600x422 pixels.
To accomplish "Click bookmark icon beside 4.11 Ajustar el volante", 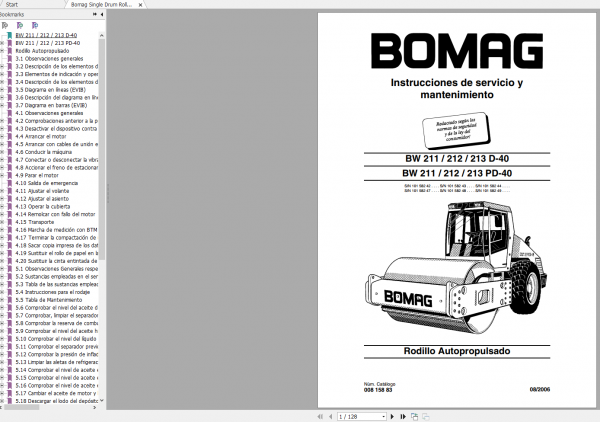I will pyautogui.click(x=10, y=191).
